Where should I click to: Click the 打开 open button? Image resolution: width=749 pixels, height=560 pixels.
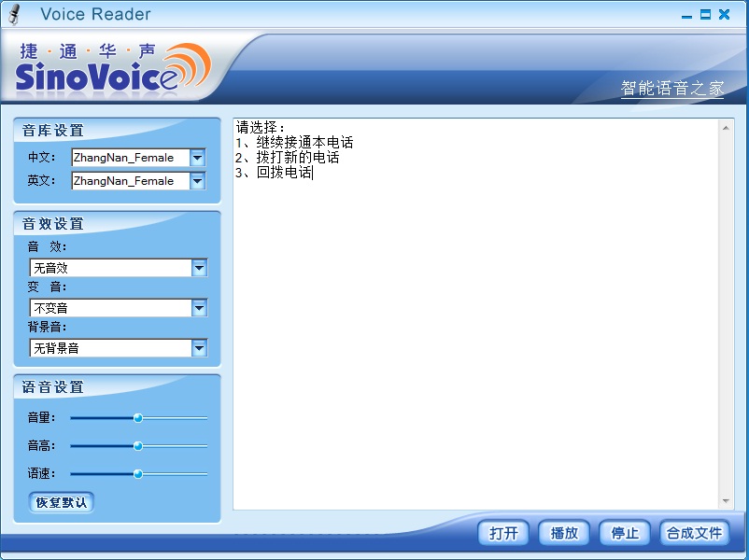click(503, 532)
